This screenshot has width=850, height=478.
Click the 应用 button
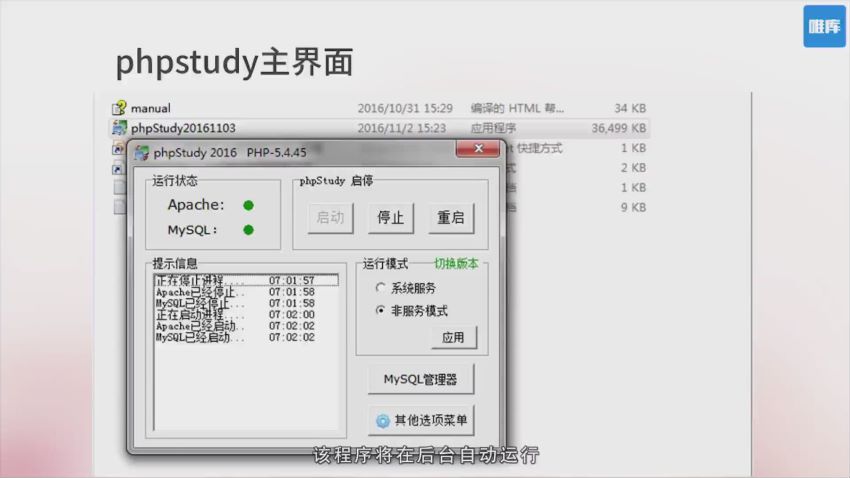tap(454, 337)
